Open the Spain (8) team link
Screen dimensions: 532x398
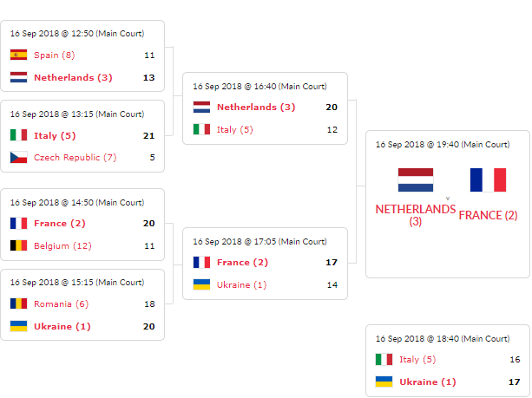click(55, 55)
